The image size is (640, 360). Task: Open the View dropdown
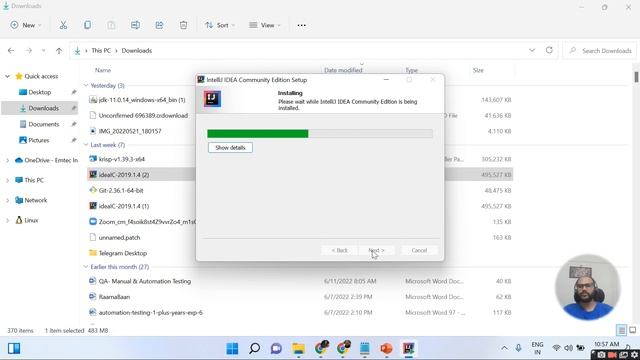265,25
